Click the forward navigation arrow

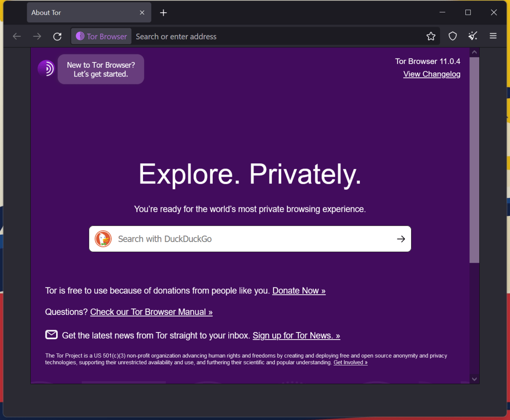[37, 37]
